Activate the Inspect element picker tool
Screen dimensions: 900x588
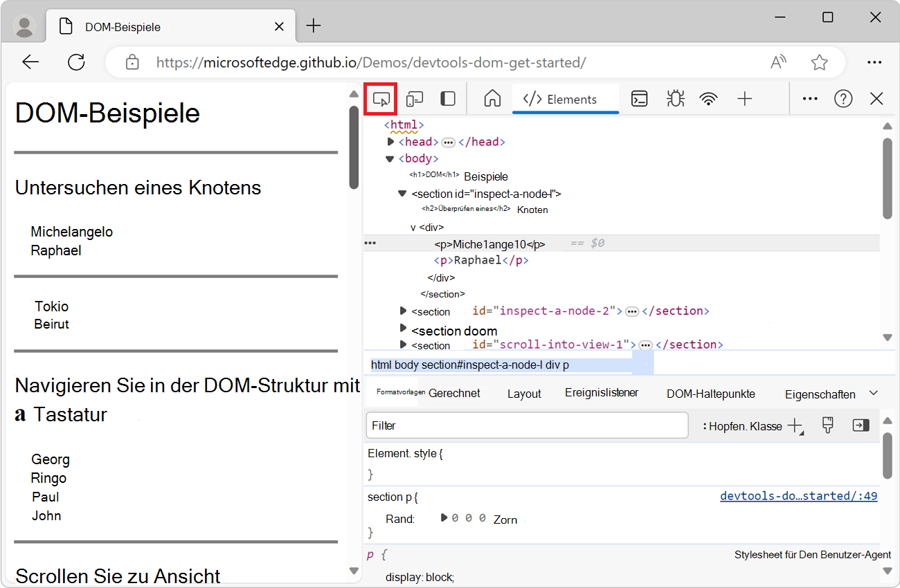tap(381, 99)
